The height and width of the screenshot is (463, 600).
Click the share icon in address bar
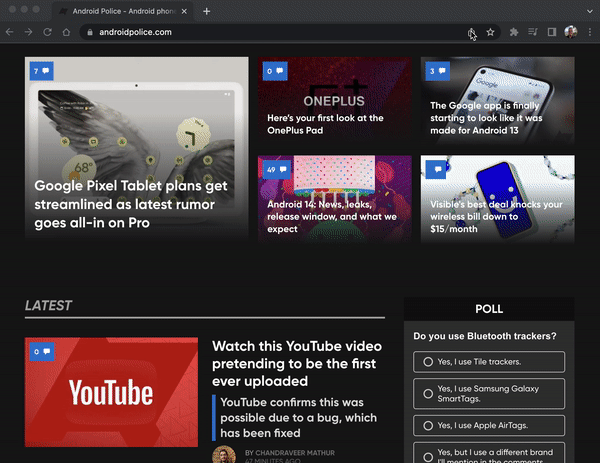pyautogui.click(x=471, y=33)
